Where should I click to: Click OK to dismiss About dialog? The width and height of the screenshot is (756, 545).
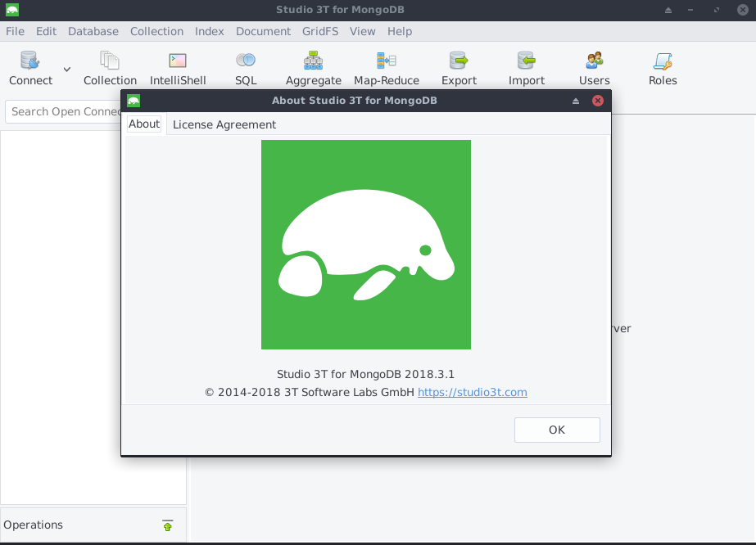(x=557, y=430)
